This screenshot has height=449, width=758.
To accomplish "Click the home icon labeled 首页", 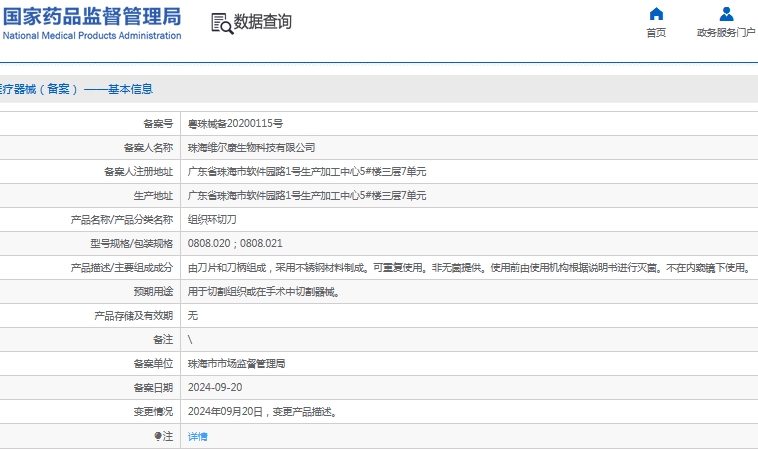I will pyautogui.click(x=656, y=14).
